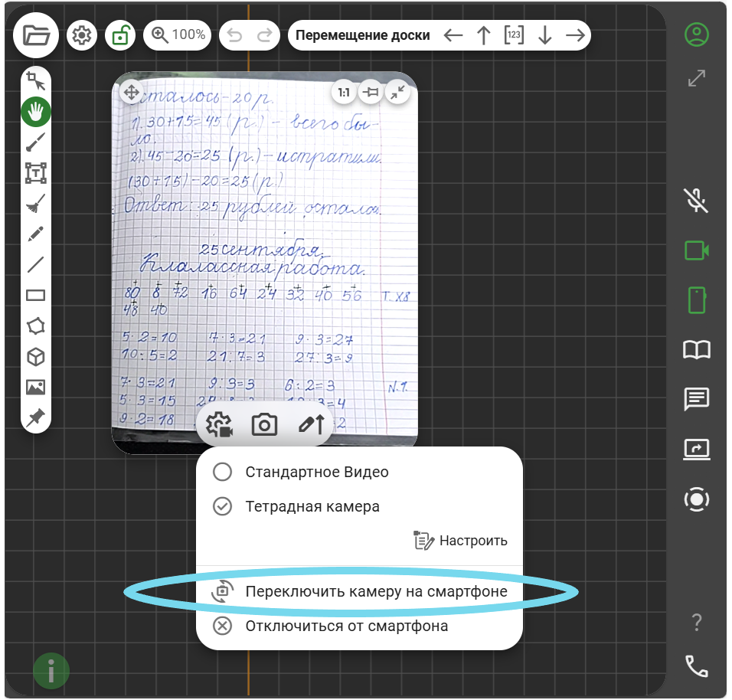Open the 100% zoom control
The width and height of the screenshot is (732, 700).
(x=178, y=35)
